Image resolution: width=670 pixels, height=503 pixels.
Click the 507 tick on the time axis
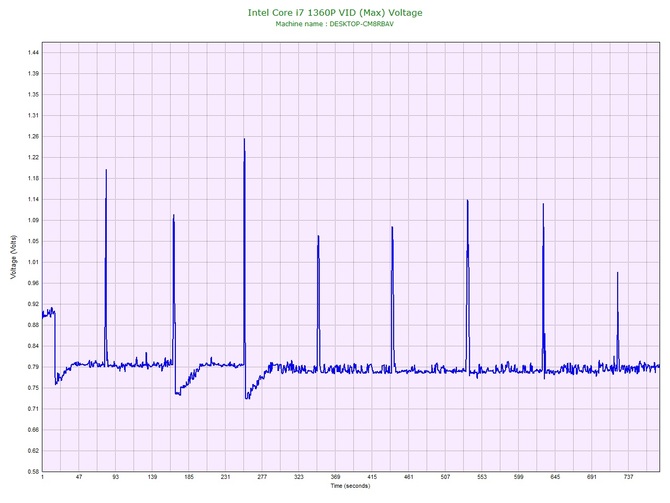coord(445,477)
